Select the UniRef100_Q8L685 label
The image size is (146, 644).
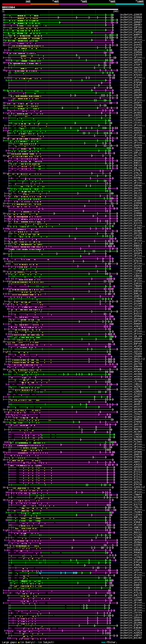pyautogui.click(x=131, y=50)
